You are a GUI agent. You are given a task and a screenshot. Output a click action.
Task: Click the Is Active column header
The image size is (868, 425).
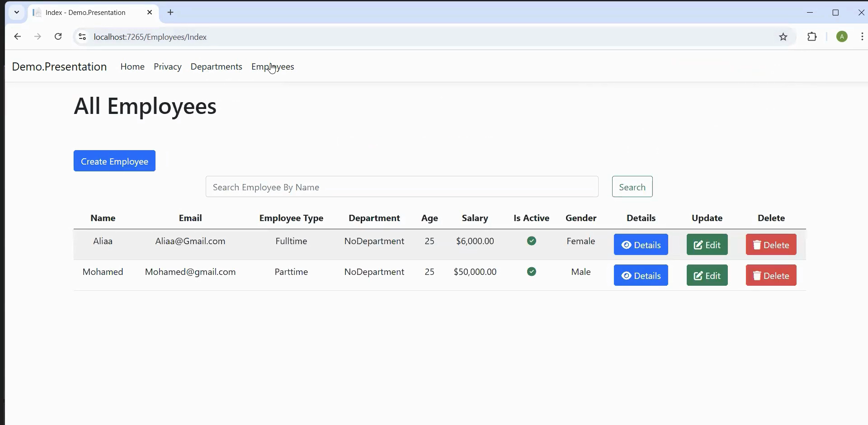point(532,218)
